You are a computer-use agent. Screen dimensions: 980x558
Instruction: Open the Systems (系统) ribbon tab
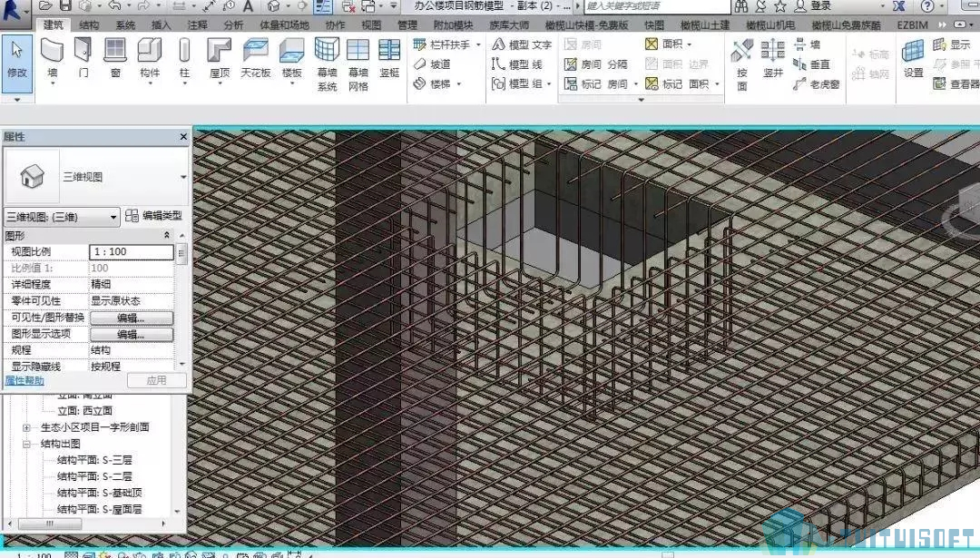[125, 25]
